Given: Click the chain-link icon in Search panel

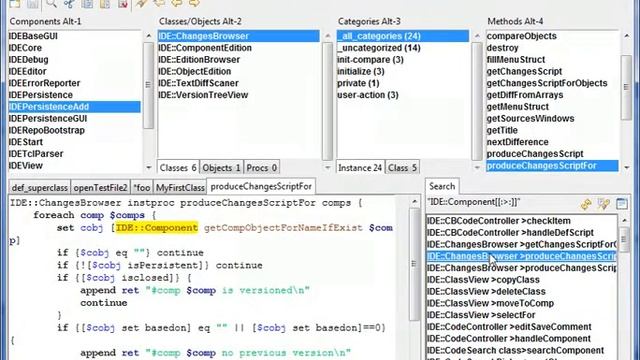Looking at the screenshot, I should click(586, 204).
